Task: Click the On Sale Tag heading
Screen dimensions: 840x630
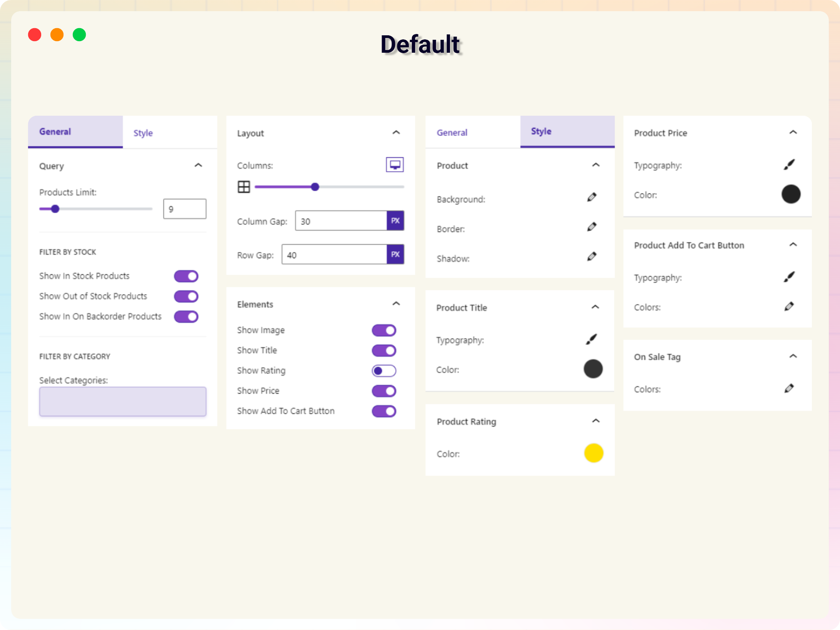Action: (x=657, y=357)
